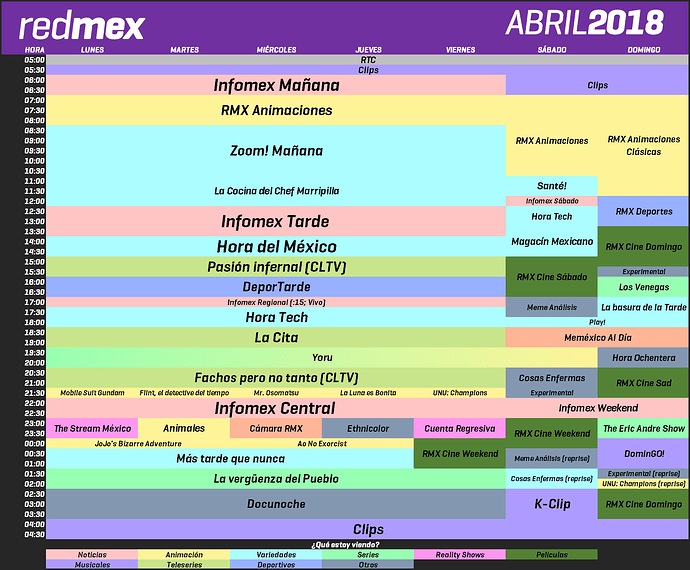Select the Cámara RMX program block
The image size is (690, 570).
[276, 428]
